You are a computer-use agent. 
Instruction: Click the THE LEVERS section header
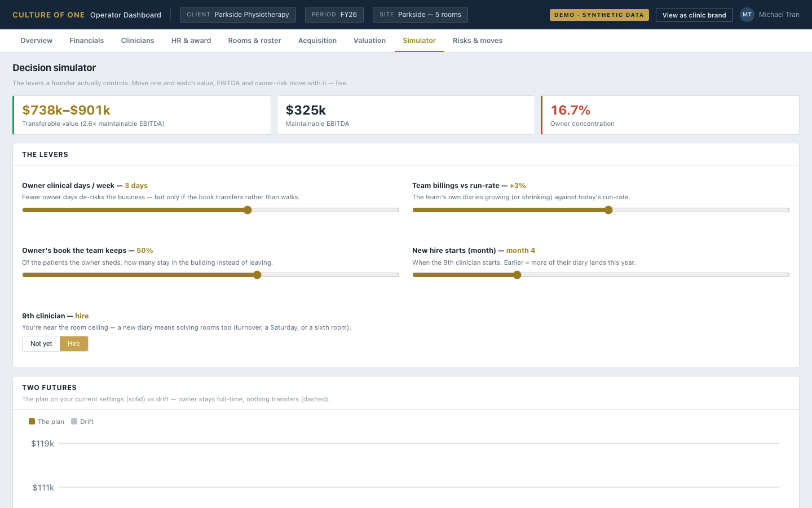pos(45,155)
